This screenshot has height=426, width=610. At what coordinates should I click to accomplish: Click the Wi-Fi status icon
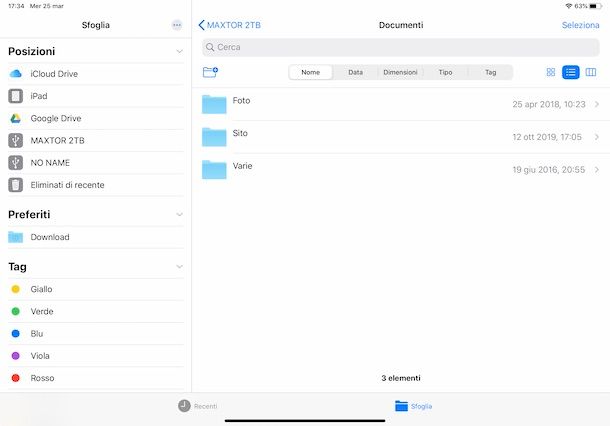(x=568, y=6)
